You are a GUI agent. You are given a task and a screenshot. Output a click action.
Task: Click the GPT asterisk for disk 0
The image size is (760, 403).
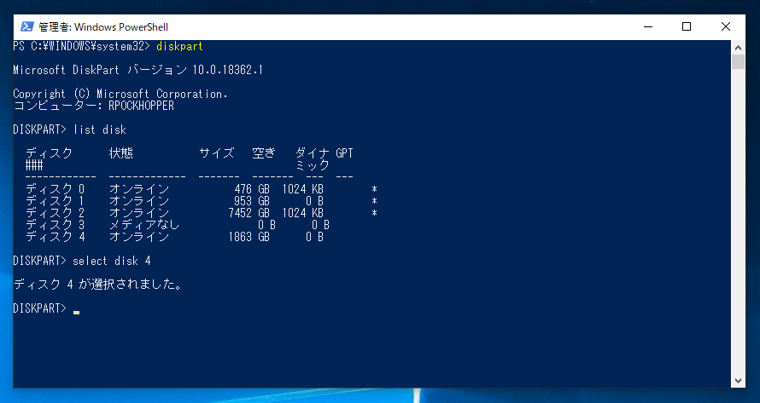[x=374, y=189]
